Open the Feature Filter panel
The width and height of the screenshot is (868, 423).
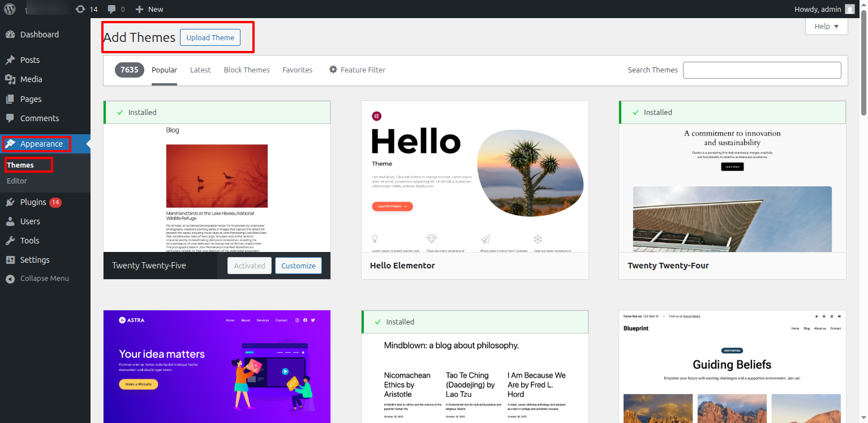point(357,70)
